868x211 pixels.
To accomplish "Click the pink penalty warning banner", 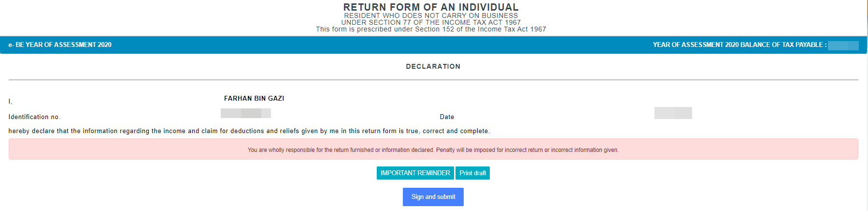I will point(433,150).
